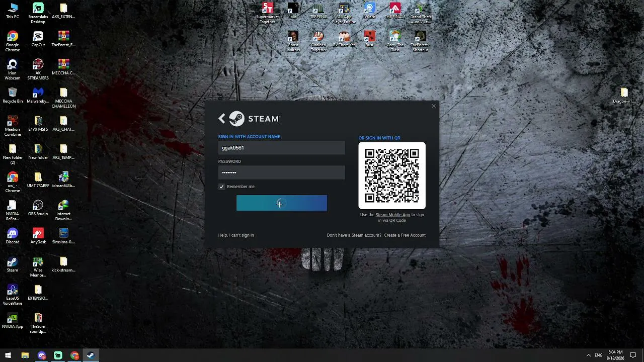
Task: Go back using the Steam dialog arrow
Action: (222, 119)
